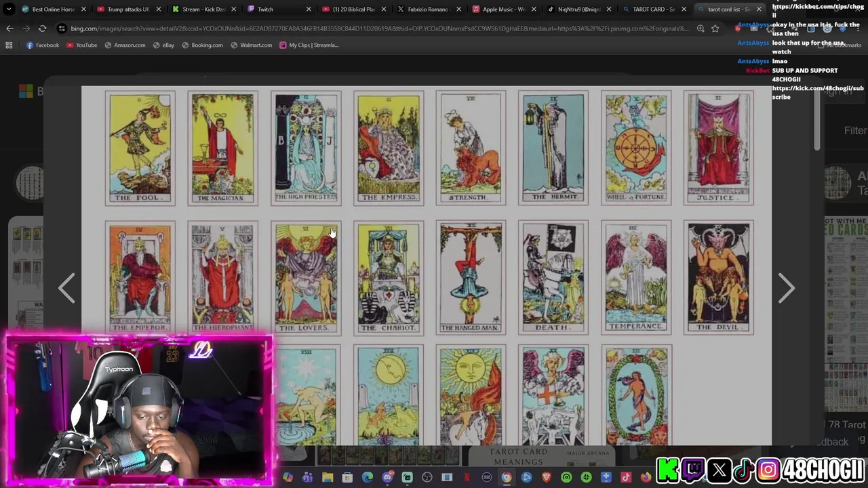868x488 pixels.
Task: Open Discord from the taskbar
Action: pyautogui.click(x=387, y=477)
